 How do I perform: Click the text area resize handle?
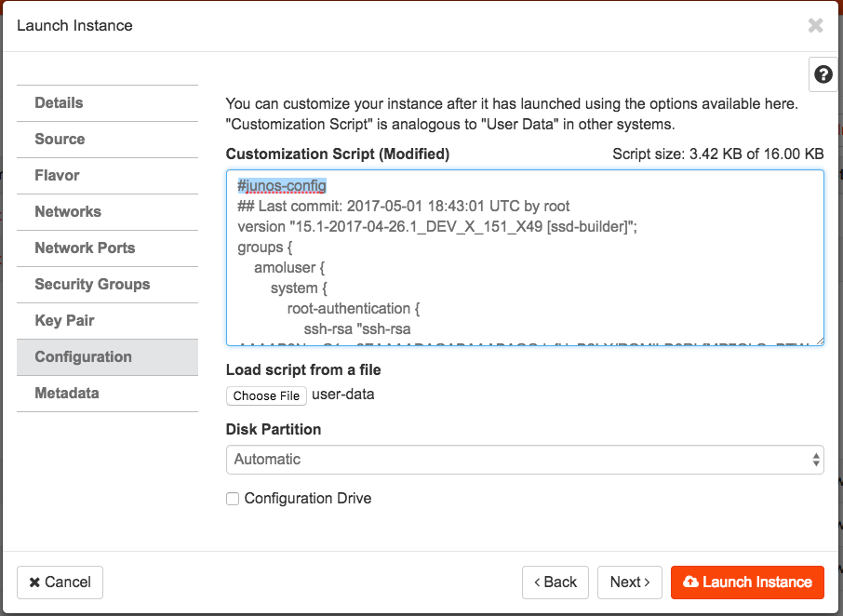[x=818, y=340]
